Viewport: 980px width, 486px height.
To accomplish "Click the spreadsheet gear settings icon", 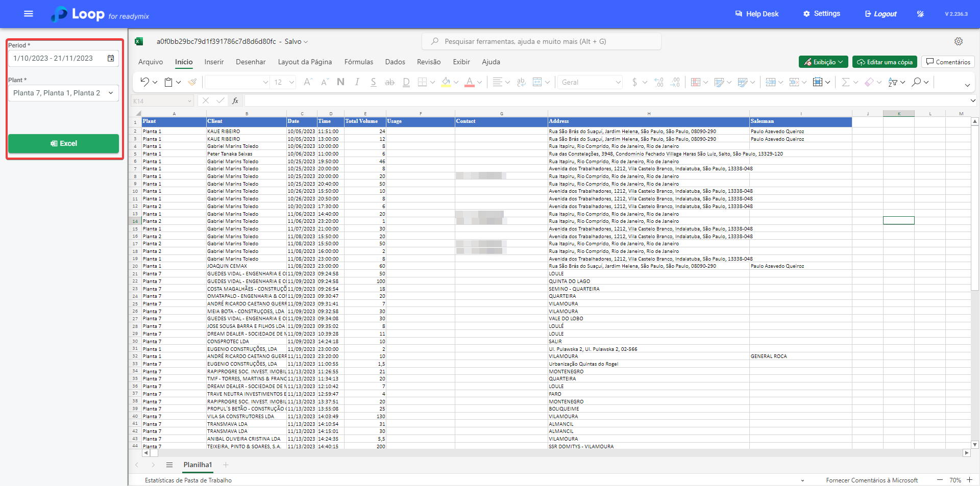I will pos(959,41).
